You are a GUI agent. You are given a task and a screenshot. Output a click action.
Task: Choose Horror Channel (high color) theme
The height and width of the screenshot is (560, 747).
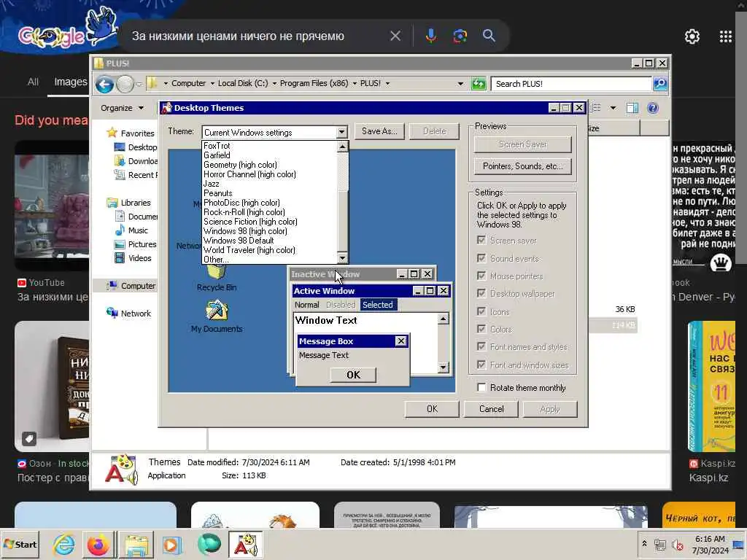pos(270,174)
